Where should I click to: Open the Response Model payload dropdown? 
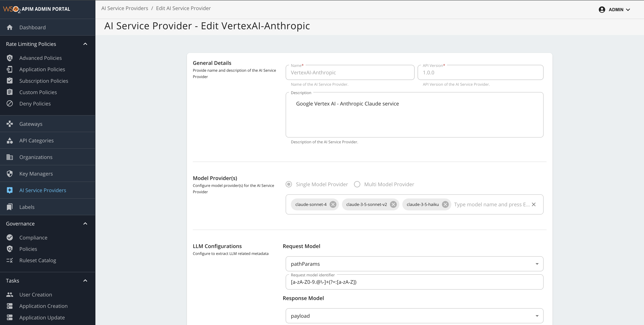tap(414, 316)
